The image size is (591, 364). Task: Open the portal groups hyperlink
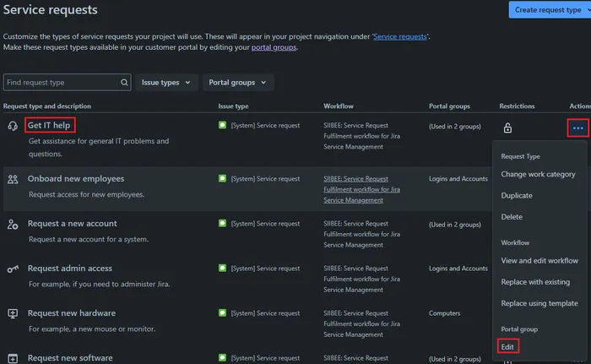[274, 47]
